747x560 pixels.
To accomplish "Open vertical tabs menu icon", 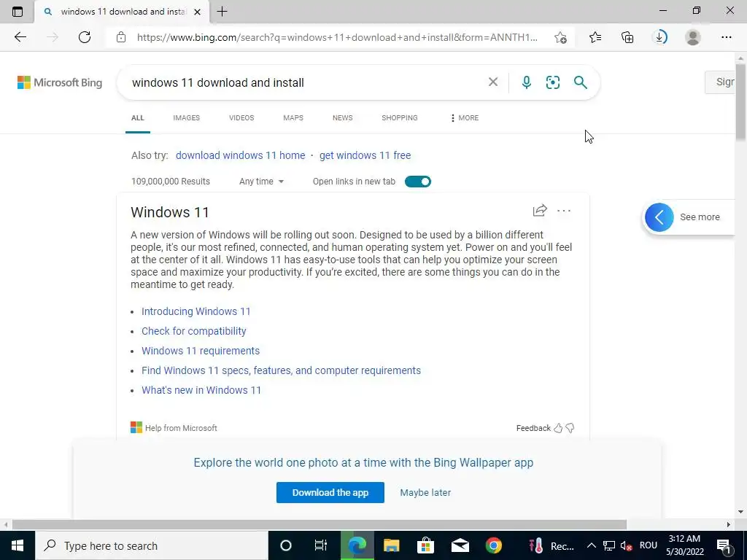I will pos(18,12).
